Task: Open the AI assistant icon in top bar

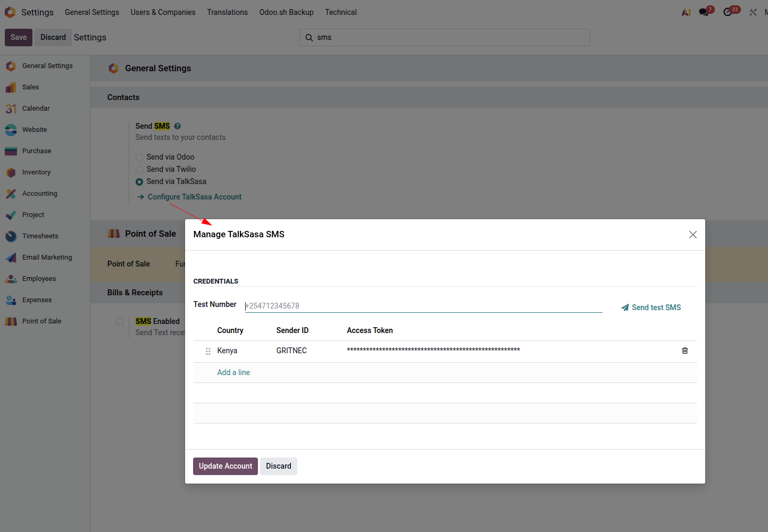Action: pyautogui.click(x=686, y=12)
